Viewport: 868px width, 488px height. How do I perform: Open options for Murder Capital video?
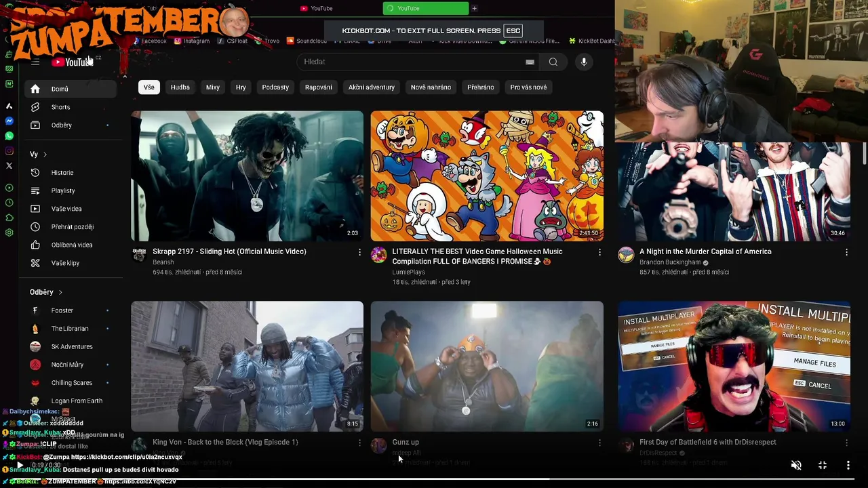coord(846,252)
